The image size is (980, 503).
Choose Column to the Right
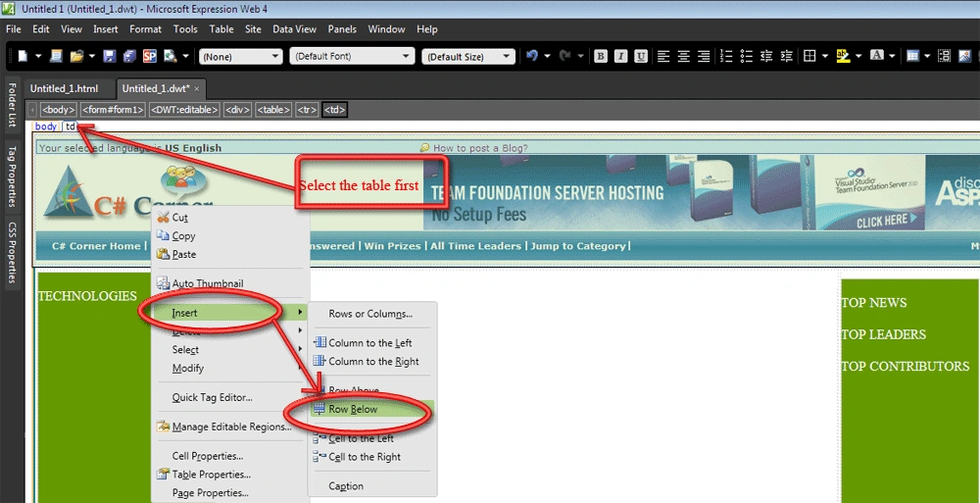pyautogui.click(x=371, y=361)
